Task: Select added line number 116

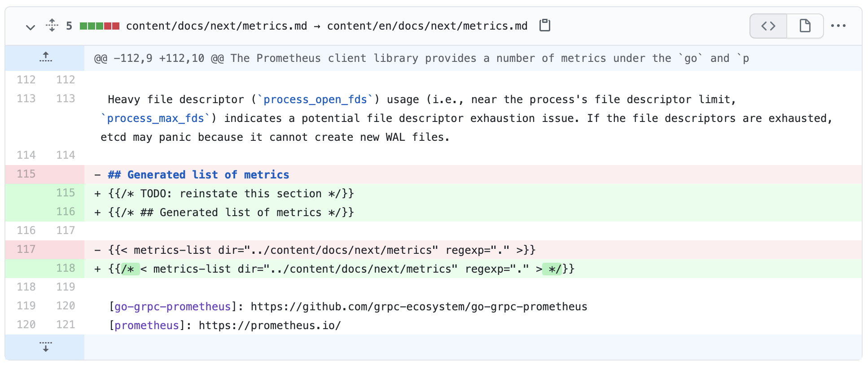Action: click(x=66, y=212)
